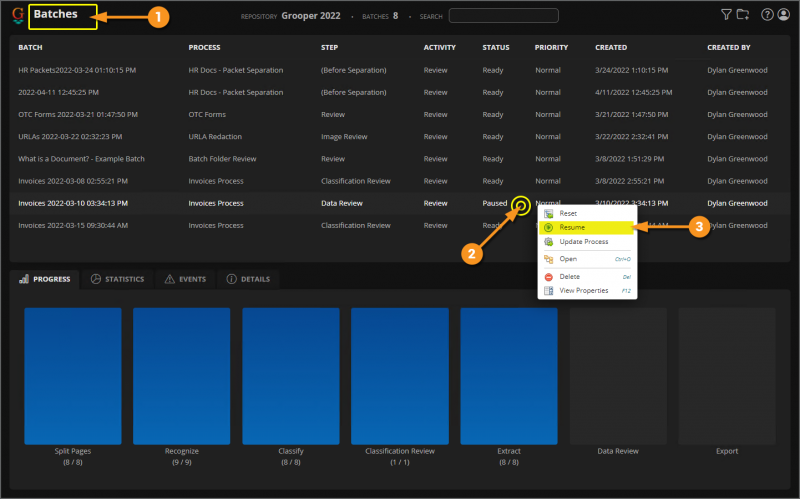Open the user account profile icon

(782, 15)
